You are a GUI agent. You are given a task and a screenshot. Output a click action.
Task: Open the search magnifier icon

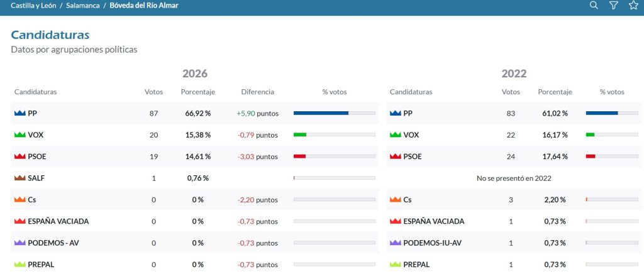click(x=594, y=5)
